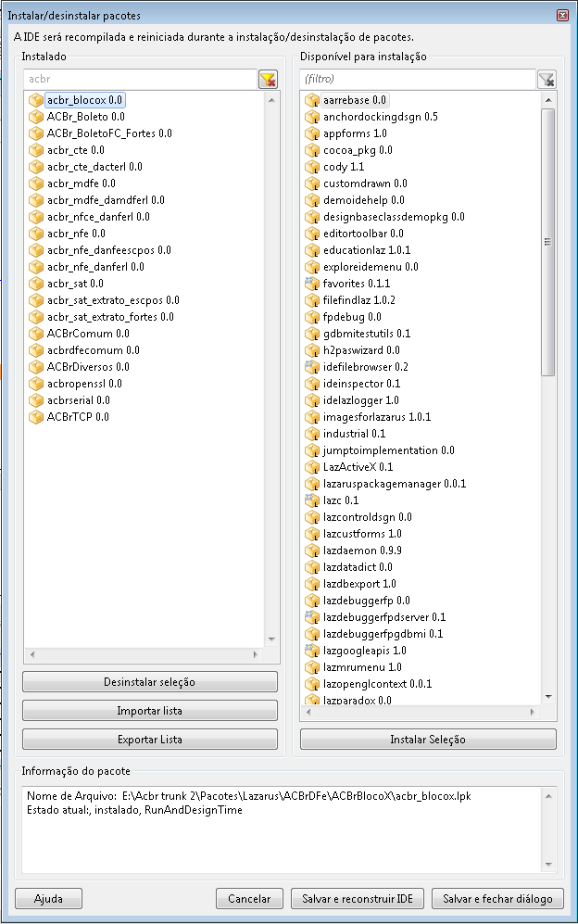Click the lazgoogleapis package icon
The height and width of the screenshot is (924, 578).
coord(311,651)
